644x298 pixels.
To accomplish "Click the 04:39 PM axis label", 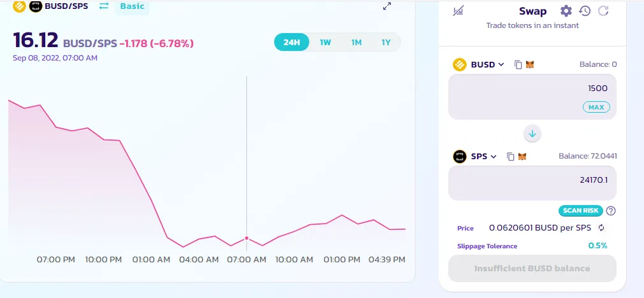I will [387, 259].
